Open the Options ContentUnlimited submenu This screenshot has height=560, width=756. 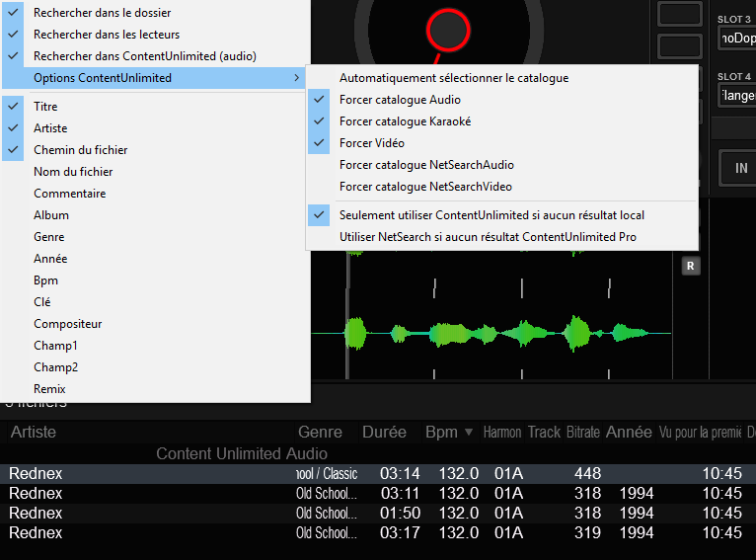coord(155,78)
